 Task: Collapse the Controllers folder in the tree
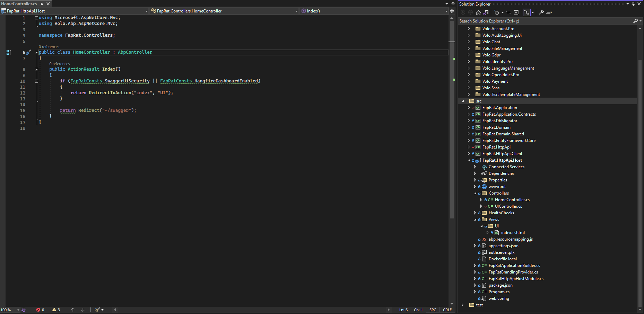coord(475,193)
